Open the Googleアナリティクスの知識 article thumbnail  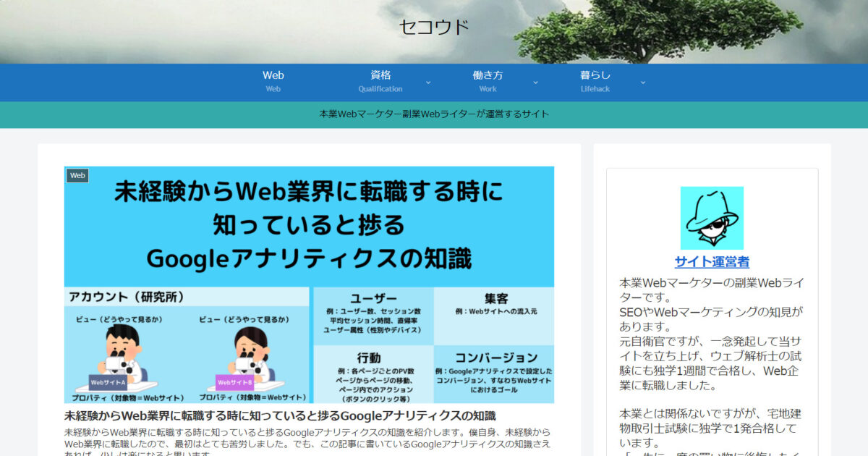(309, 284)
